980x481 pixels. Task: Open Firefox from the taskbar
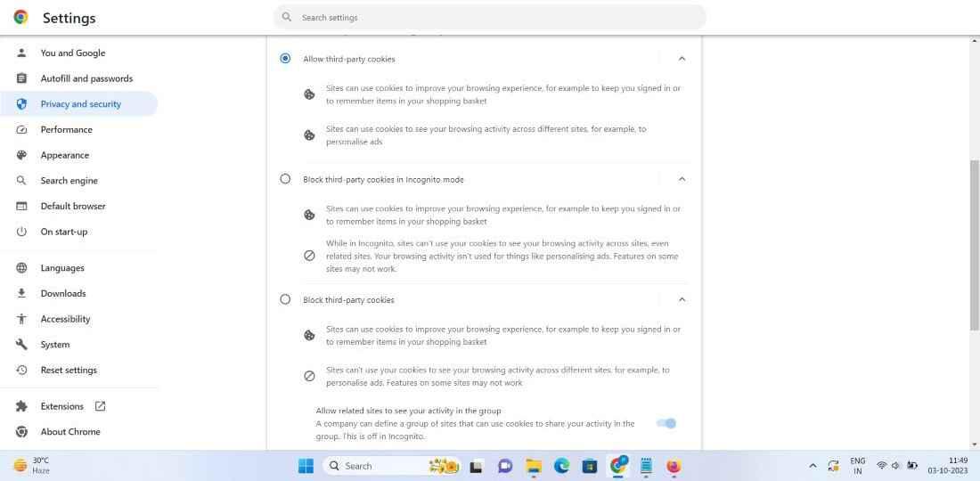(674, 466)
